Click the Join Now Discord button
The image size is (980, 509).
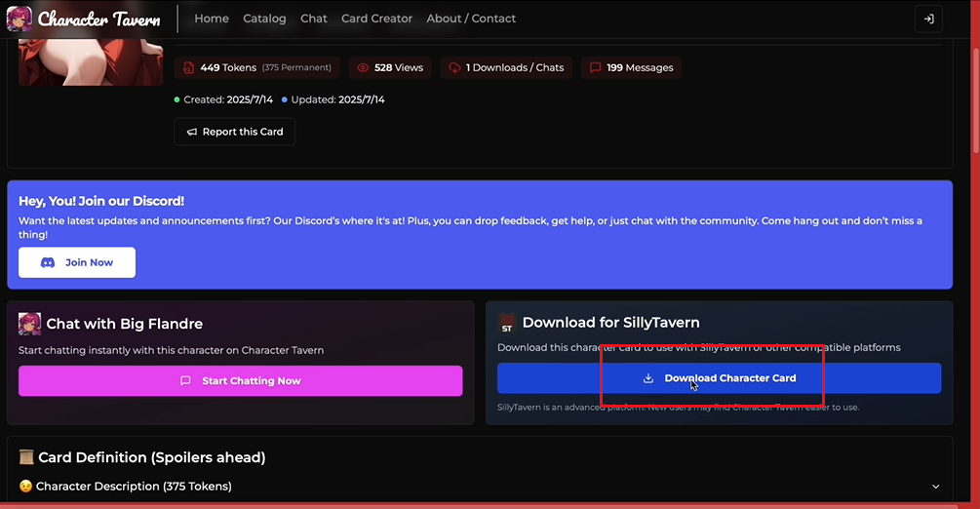point(77,262)
